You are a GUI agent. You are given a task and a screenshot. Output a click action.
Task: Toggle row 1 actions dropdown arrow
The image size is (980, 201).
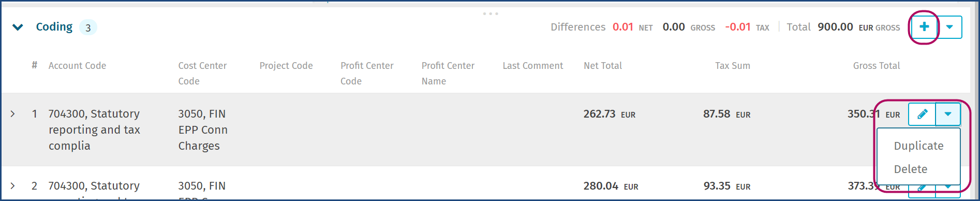948,114
